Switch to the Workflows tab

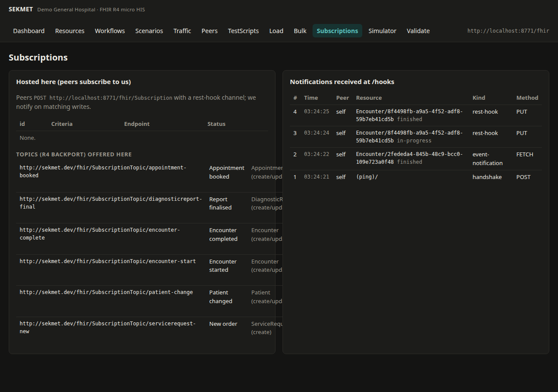tap(110, 31)
